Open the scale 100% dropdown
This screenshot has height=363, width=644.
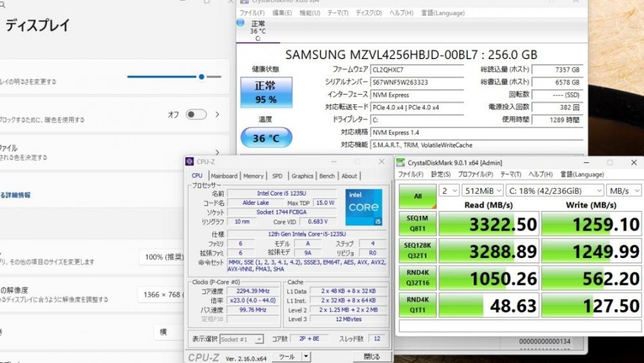pos(163,257)
